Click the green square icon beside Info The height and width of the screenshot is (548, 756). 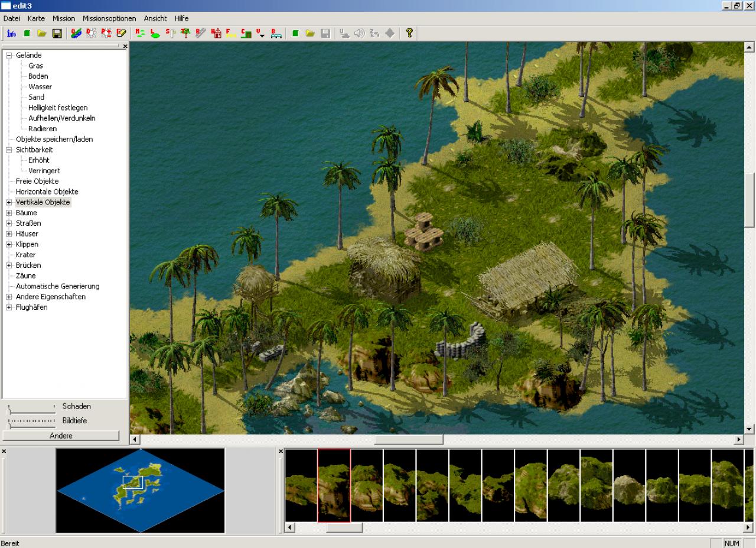pyautogui.click(x=27, y=33)
